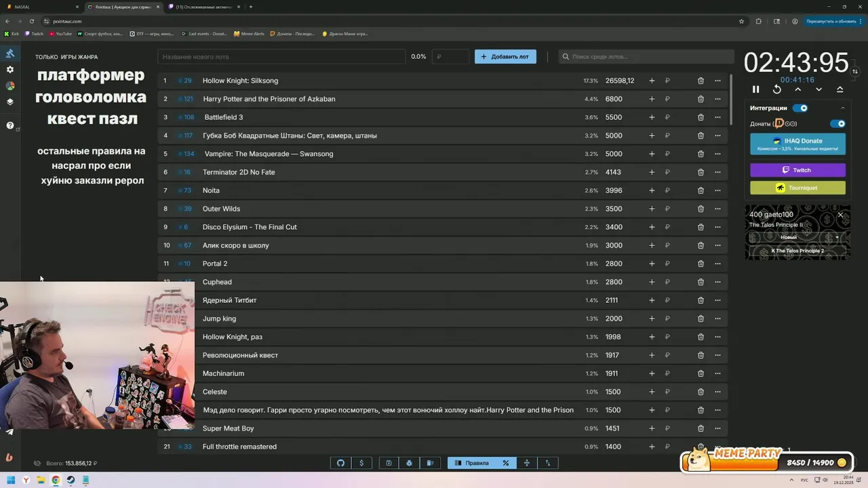The image size is (868, 488).
Task: Open more options for Machinarium
Action: click(x=717, y=373)
